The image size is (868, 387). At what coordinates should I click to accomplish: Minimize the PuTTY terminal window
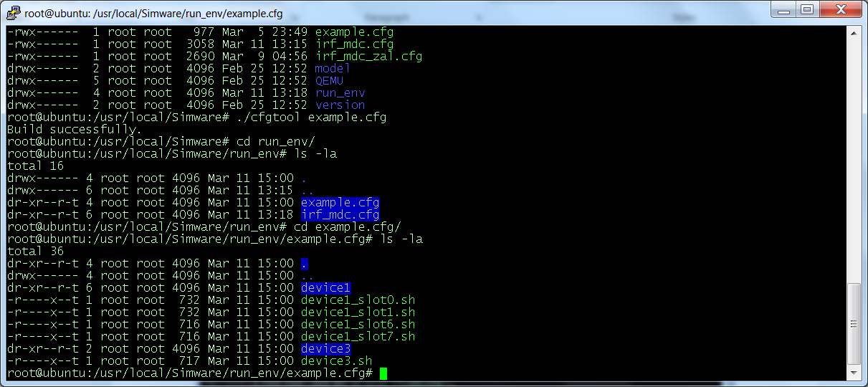pyautogui.click(x=785, y=9)
